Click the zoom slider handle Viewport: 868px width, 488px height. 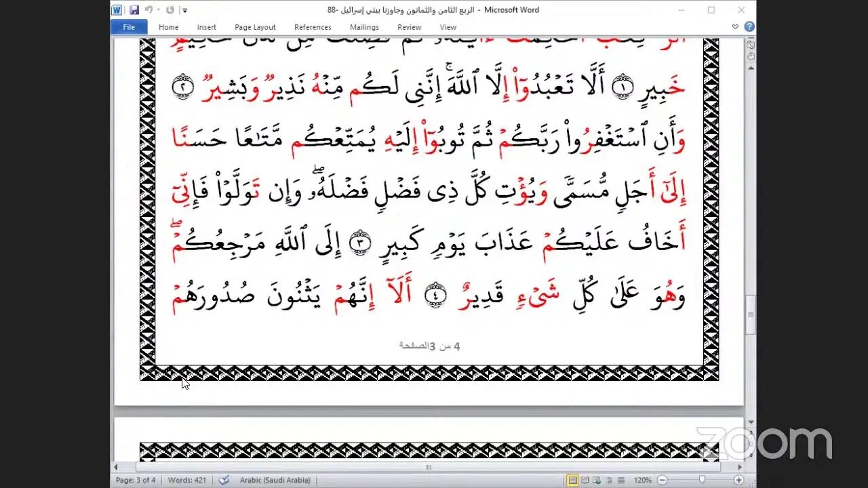(702, 480)
